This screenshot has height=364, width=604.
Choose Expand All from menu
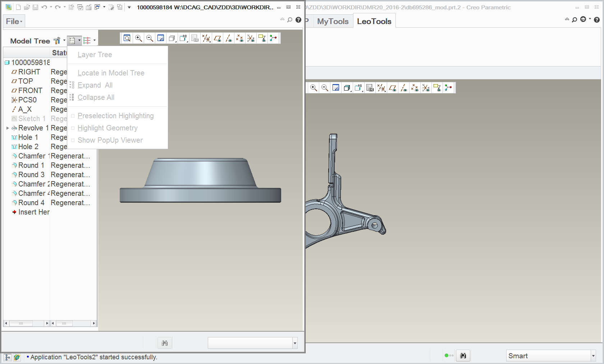95,85
